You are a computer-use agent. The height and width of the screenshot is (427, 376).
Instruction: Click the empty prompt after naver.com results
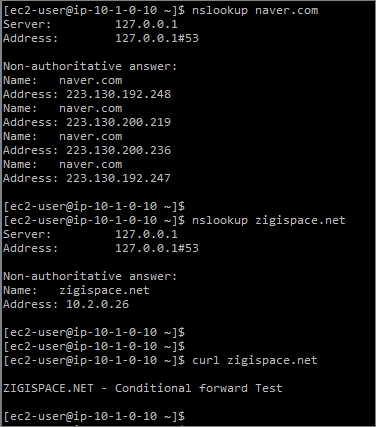pyautogui.click(x=94, y=206)
